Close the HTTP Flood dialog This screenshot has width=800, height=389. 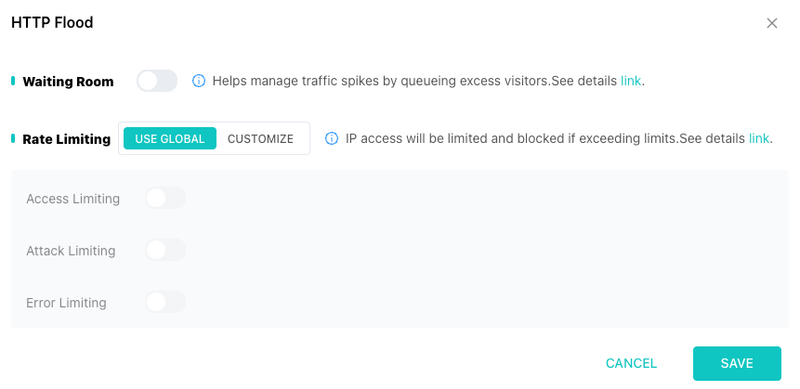[771, 23]
